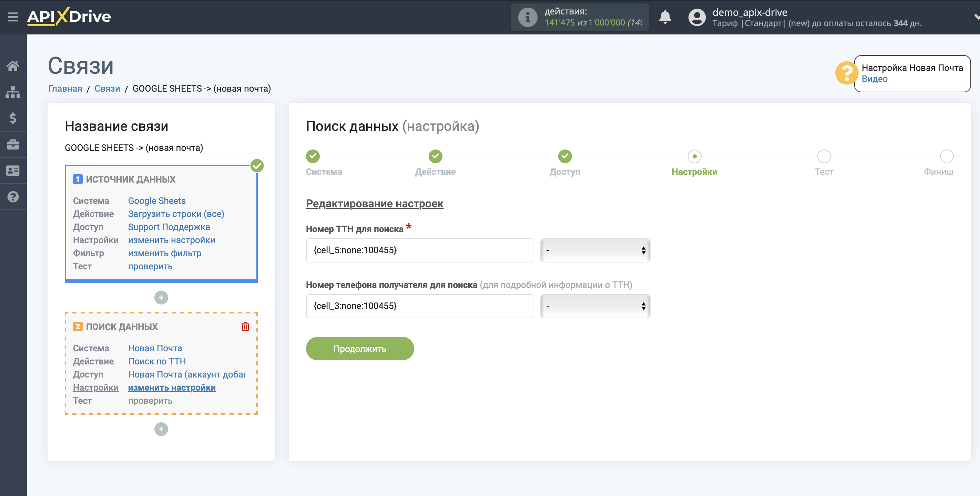Open the briefcase sidebar icon
Image resolution: width=980 pixels, height=496 pixels.
[x=13, y=145]
